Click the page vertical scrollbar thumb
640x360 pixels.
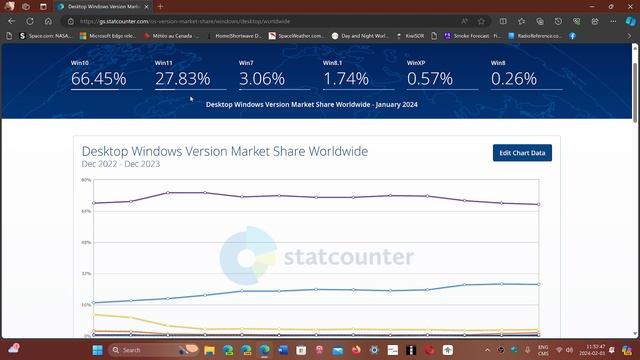[x=635, y=92]
